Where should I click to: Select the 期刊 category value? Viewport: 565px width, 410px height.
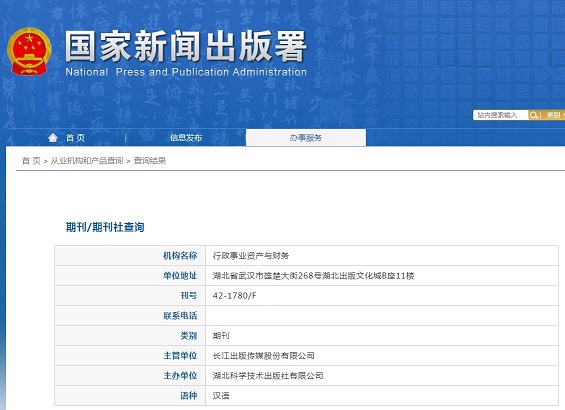221,336
